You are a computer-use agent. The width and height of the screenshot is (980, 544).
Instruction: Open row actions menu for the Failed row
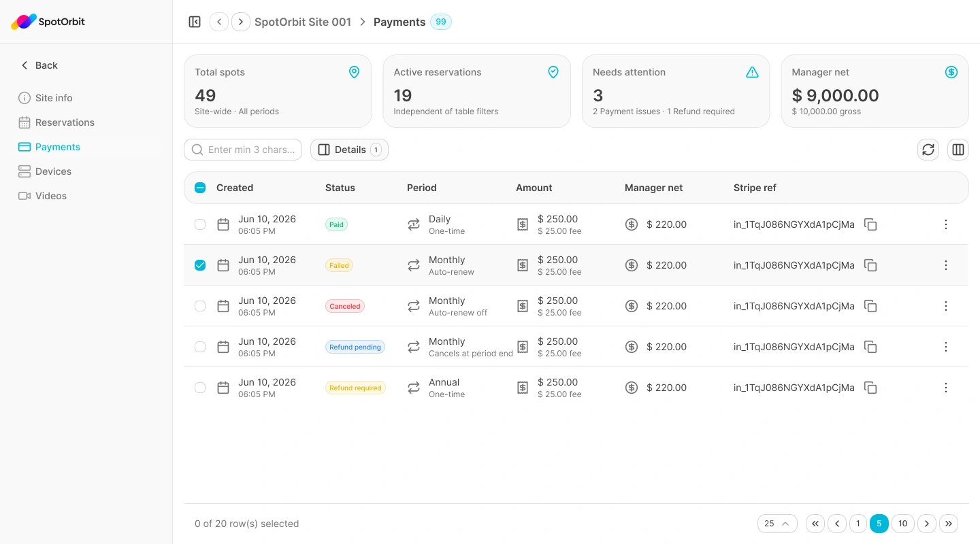(x=946, y=265)
